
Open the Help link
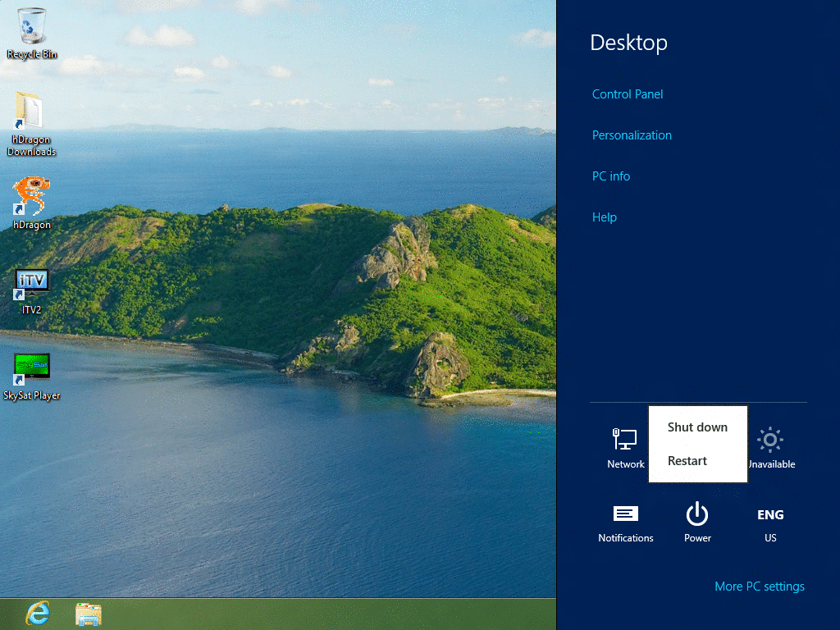605,217
